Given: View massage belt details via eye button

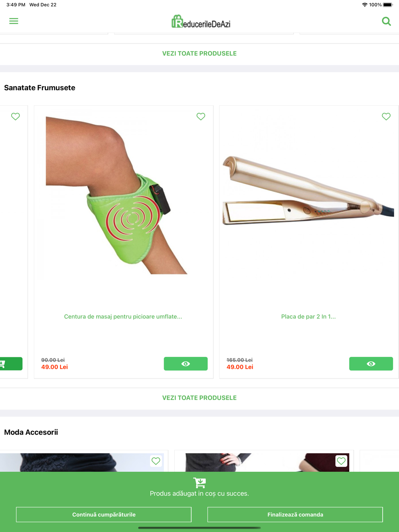Looking at the screenshot, I should pyautogui.click(x=186, y=364).
